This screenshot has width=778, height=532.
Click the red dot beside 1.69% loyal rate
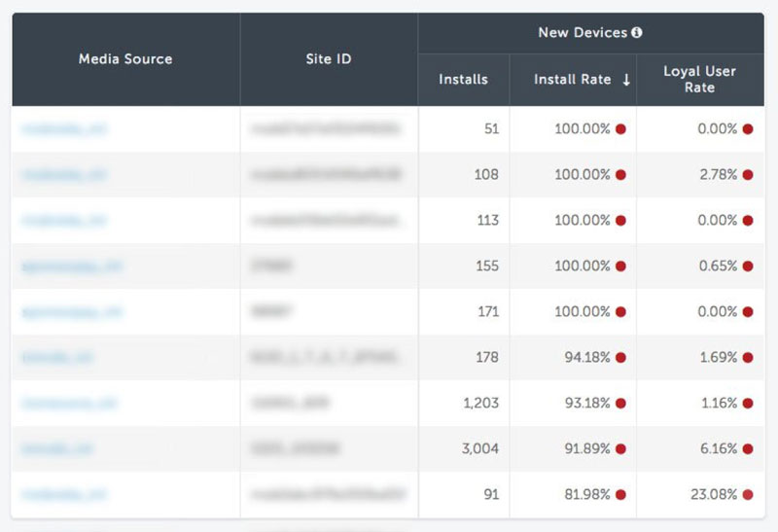748,357
